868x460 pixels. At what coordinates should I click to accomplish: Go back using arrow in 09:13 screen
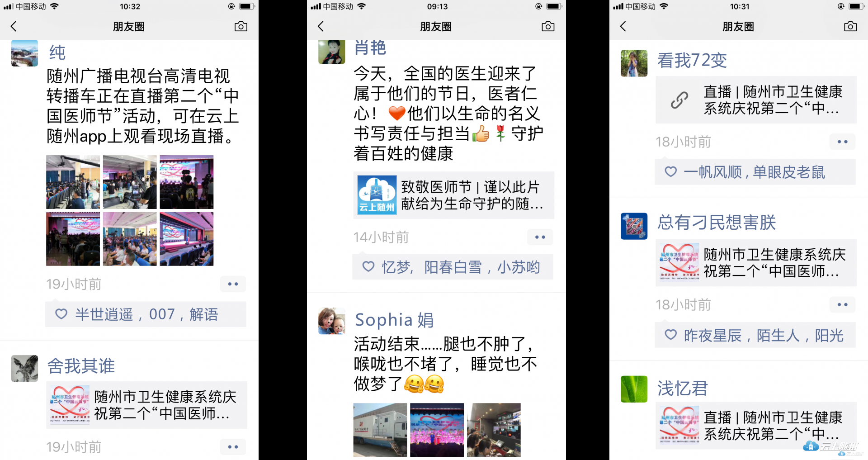click(321, 27)
